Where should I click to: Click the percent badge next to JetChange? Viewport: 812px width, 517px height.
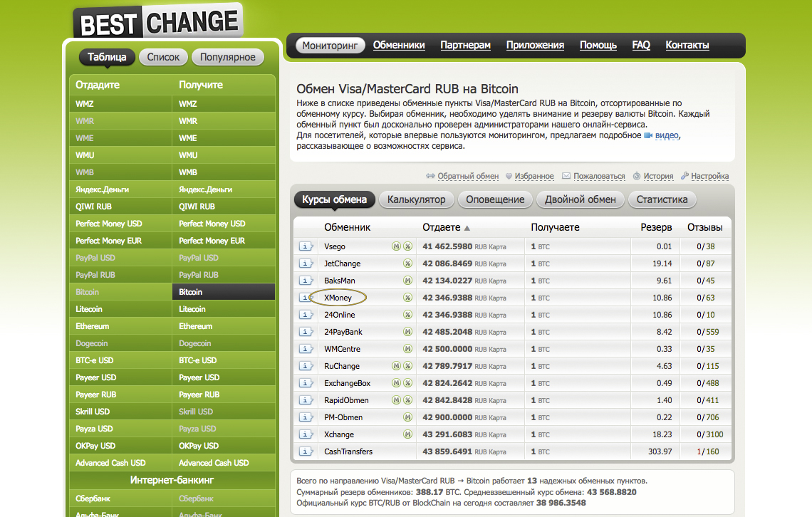click(x=408, y=263)
